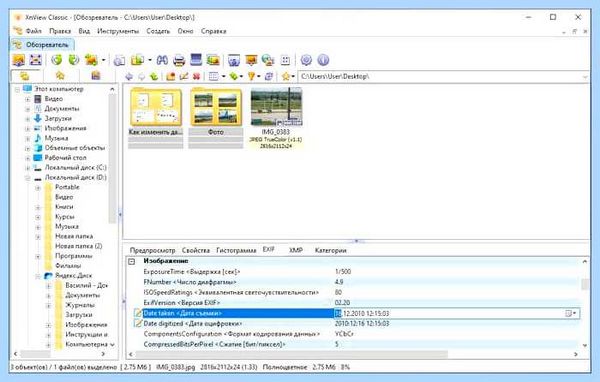This screenshot has height=382, width=600.
Task: Click the binoculars Search icon
Action: 162,60
